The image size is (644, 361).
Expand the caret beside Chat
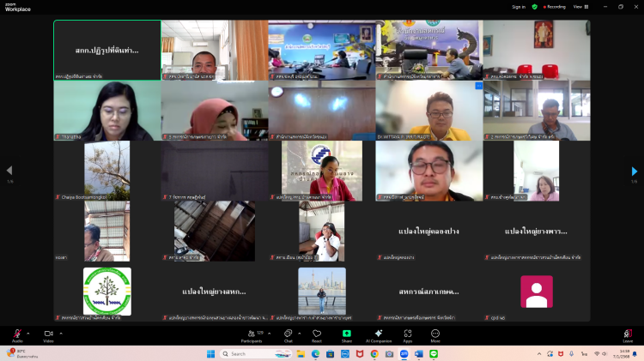tap(299, 334)
